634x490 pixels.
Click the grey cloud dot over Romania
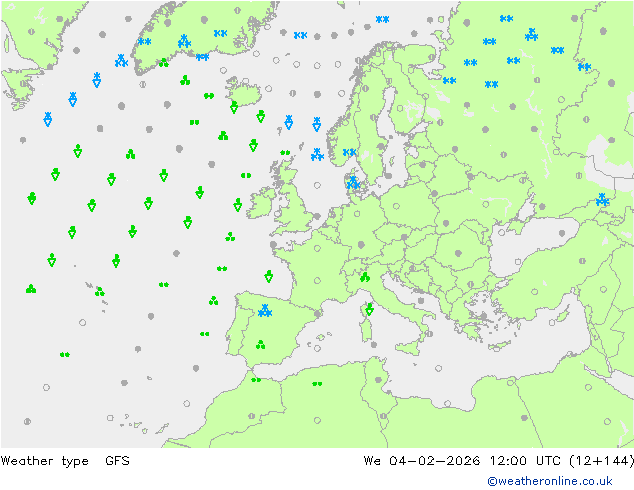458,253
